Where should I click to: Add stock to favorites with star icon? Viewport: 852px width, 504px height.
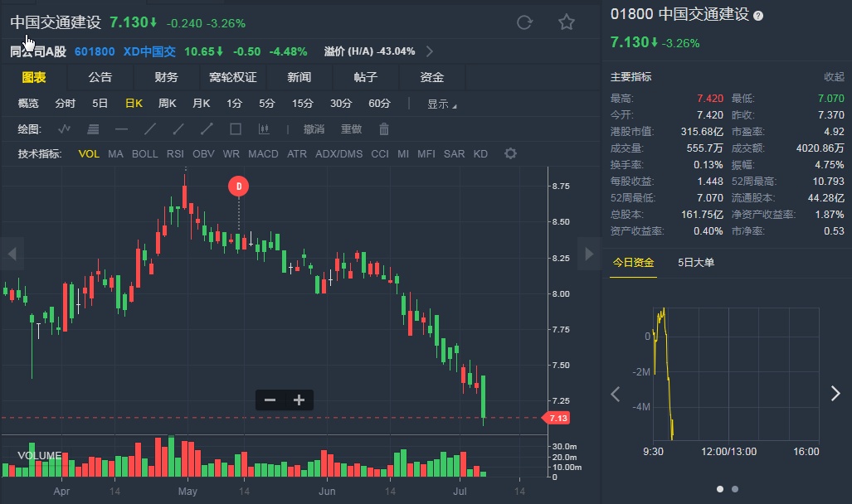pos(567,22)
